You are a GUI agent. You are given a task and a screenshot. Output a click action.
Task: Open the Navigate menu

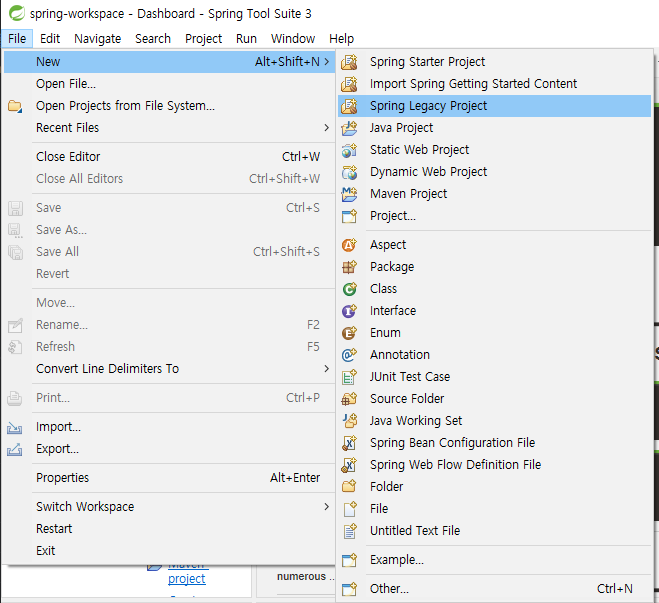point(98,39)
